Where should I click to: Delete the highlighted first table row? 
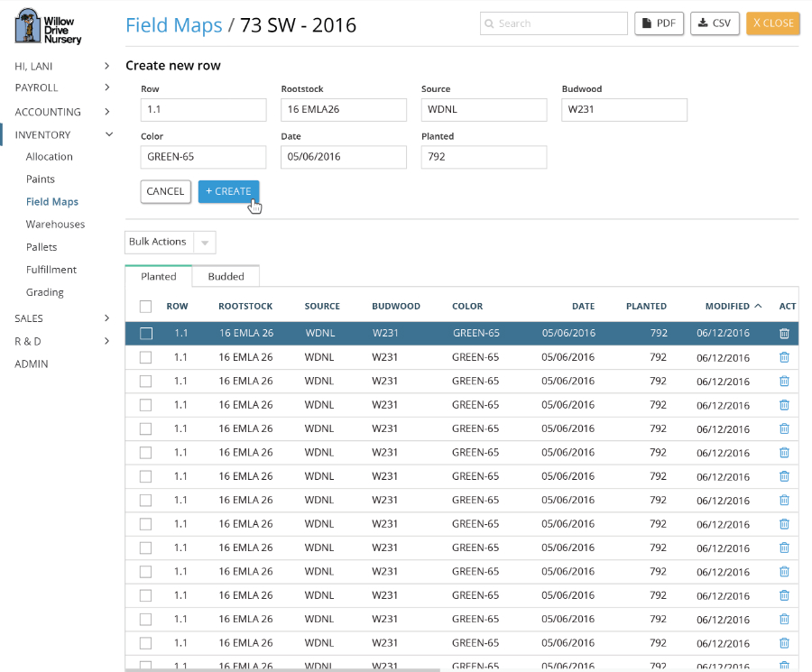[783, 334]
